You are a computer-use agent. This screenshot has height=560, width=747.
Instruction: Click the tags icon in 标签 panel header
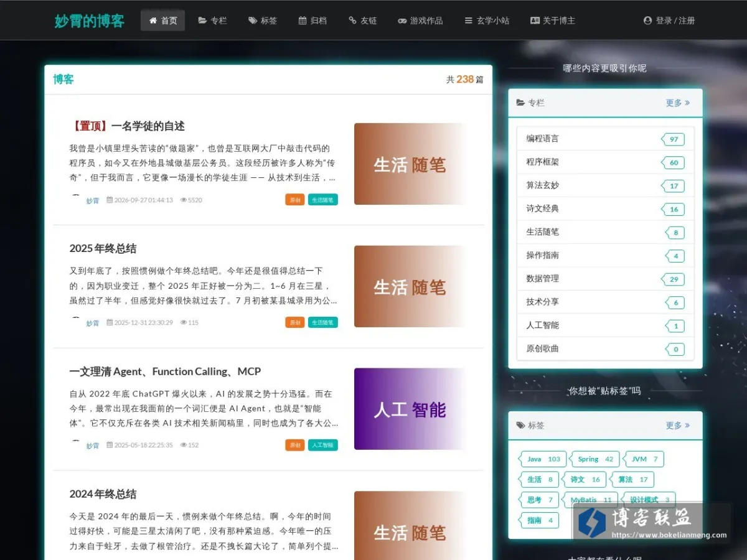click(520, 425)
